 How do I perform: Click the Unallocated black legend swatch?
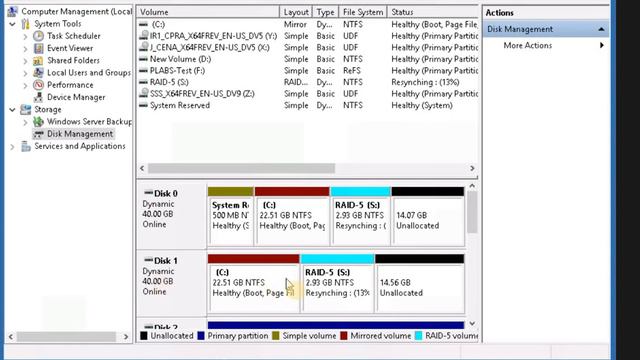point(144,336)
